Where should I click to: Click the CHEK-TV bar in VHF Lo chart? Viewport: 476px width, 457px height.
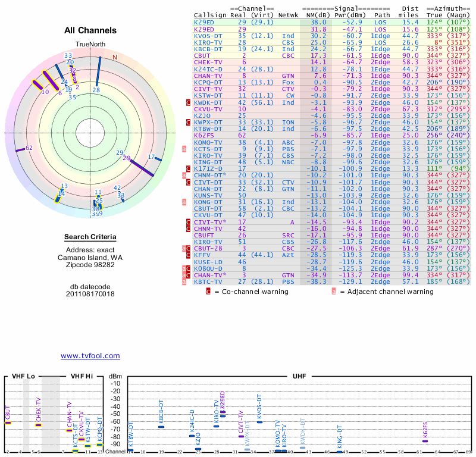click(x=39, y=425)
